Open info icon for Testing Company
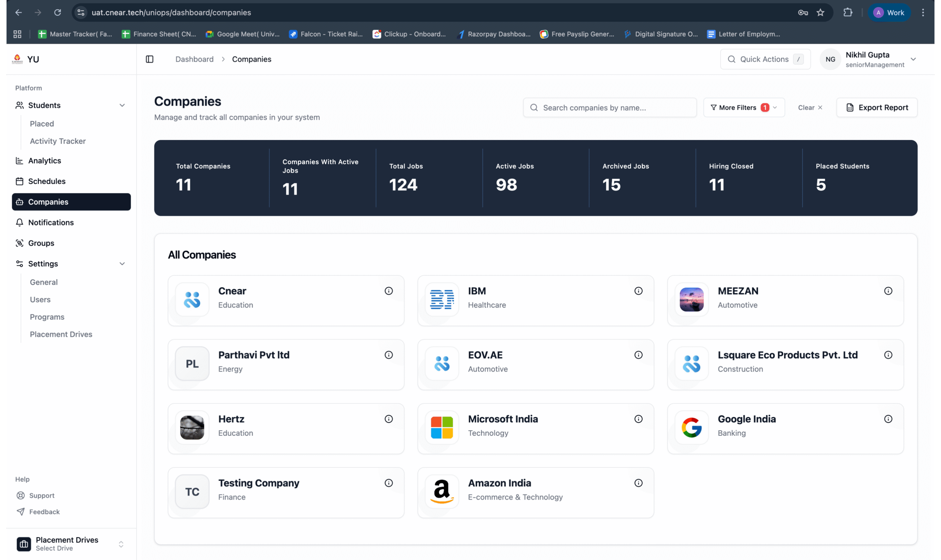 [x=389, y=483]
